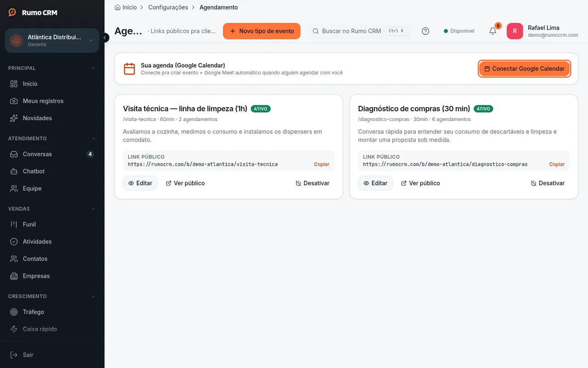Viewport: 588px width, 368px height.
Task: Open the Empresas page
Action: (52, 276)
